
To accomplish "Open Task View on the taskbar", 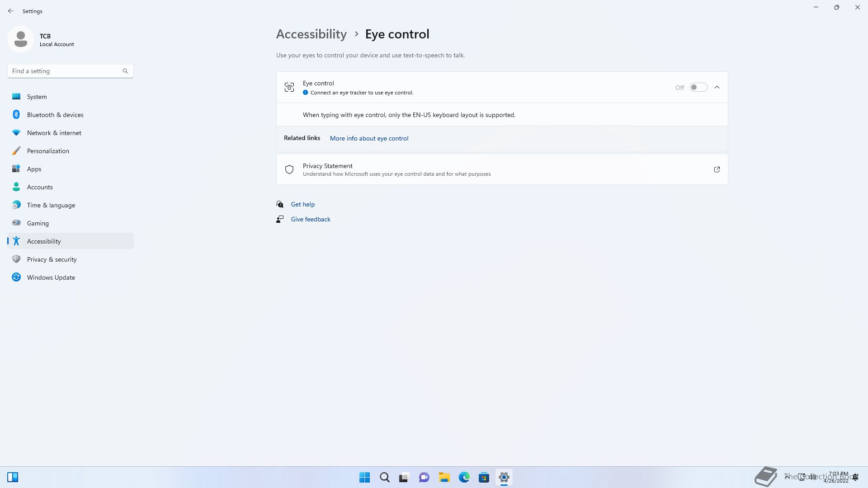I will click(404, 477).
